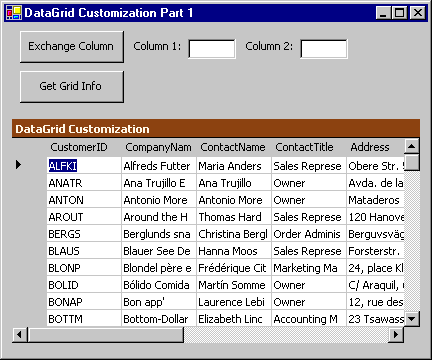Click the Exchange Column button
Image resolution: width=432 pixels, height=360 pixels.
coord(72,47)
